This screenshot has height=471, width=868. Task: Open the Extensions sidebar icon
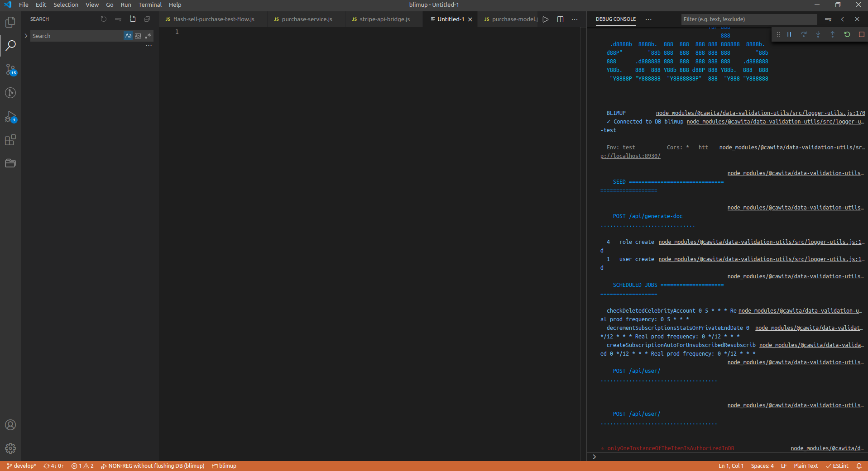(10, 140)
